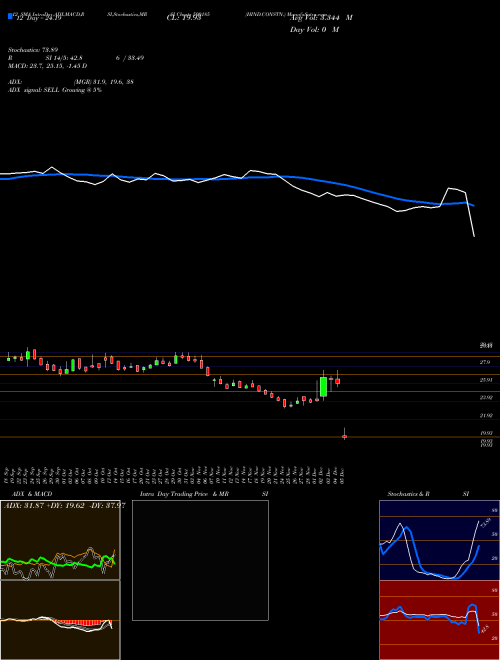Click the blue legend square beside 12 Day
The width and height of the screenshot is (500, 660).
(10, 17)
